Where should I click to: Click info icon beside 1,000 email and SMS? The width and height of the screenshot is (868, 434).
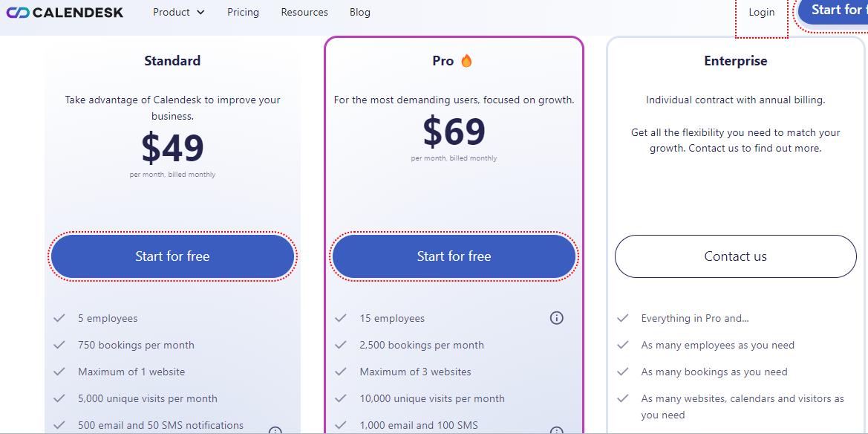556,431
